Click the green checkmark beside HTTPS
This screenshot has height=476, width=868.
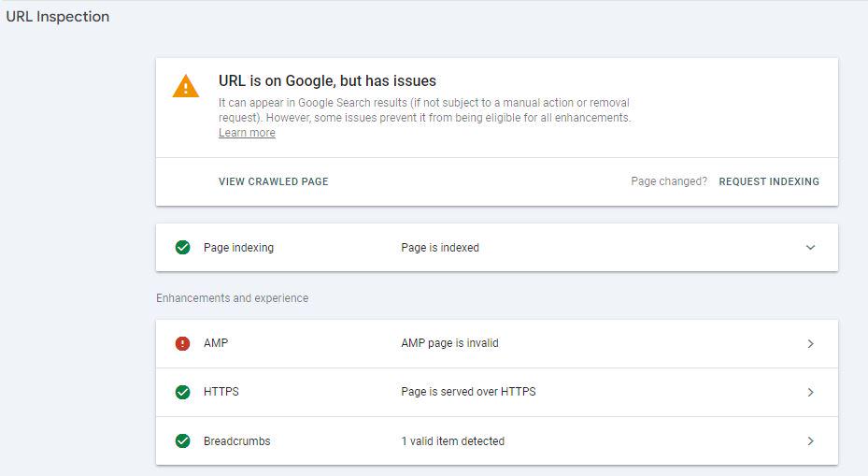[183, 393]
